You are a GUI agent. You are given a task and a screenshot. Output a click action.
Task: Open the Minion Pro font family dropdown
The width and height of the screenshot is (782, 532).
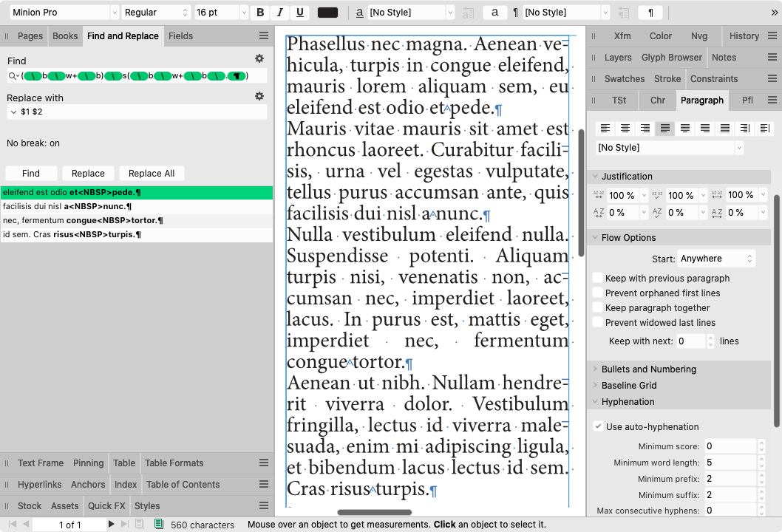(63, 12)
